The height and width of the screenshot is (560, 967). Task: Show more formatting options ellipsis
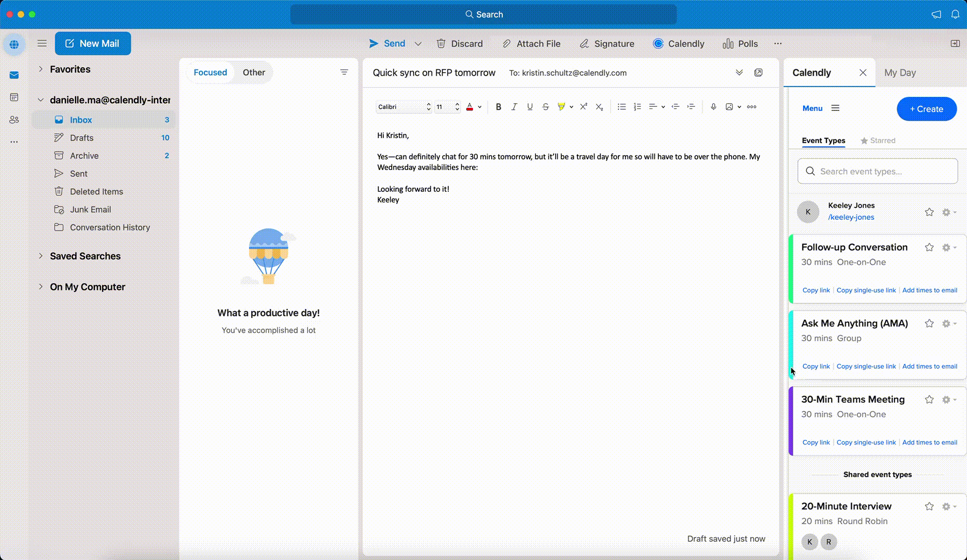tap(752, 107)
